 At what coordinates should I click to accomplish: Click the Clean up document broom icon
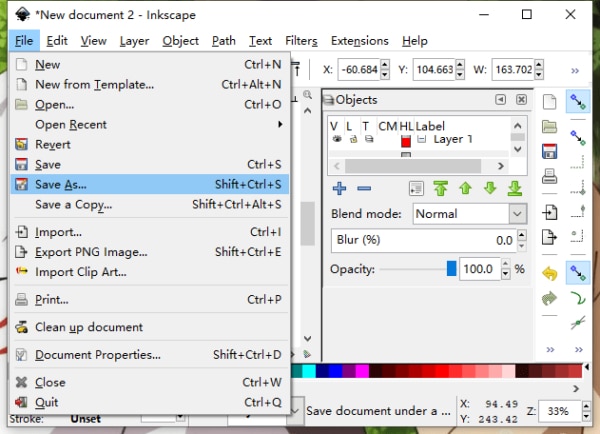coord(21,327)
